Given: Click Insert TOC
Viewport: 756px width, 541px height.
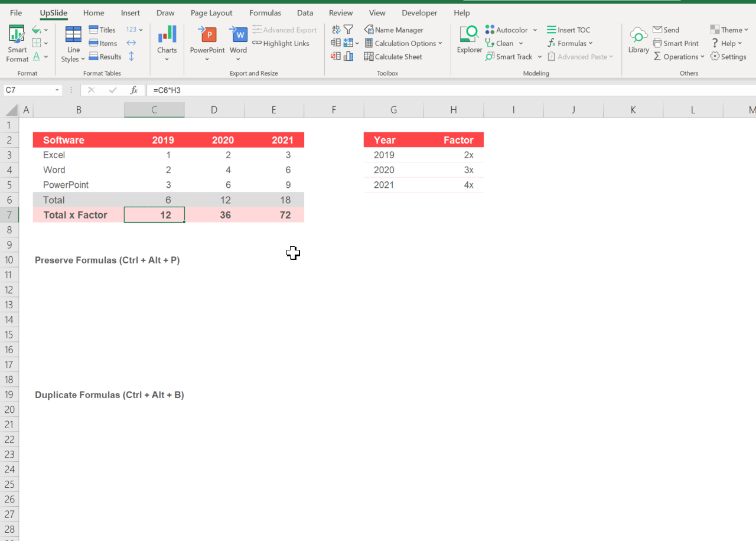Looking at the screenshot, I should click(568, 30).
